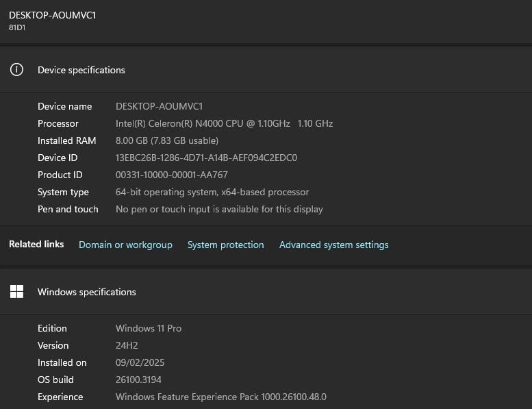Image resolution: width=532 pixels, height=409 pixels.
Task: Click the Installed on label
Action: point(62,362)
